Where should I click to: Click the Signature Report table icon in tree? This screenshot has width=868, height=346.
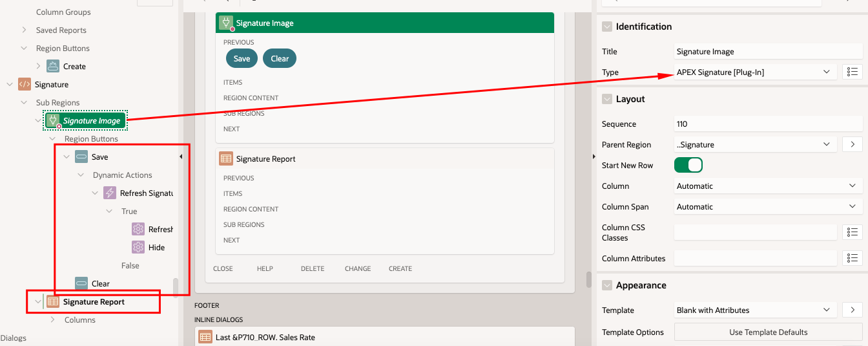[53, 301]
